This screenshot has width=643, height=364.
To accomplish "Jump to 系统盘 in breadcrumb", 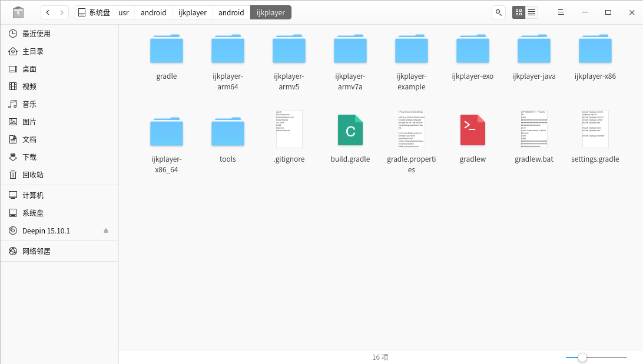I will click(94, 12).
